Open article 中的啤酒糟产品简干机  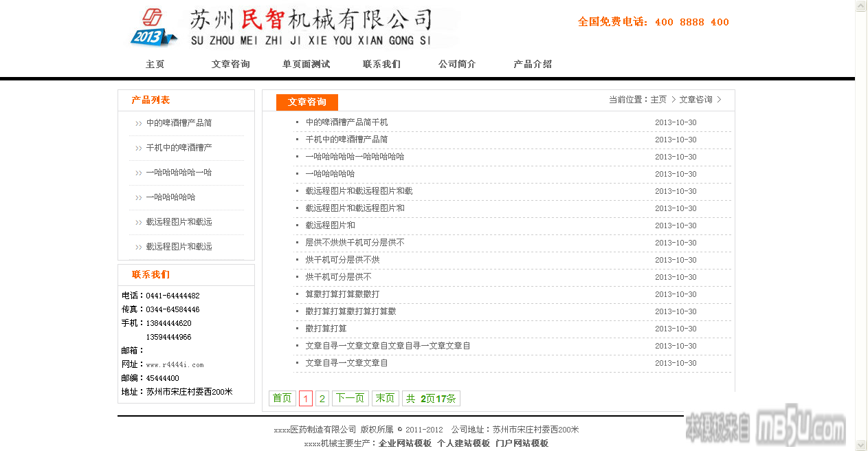point(346,122)
